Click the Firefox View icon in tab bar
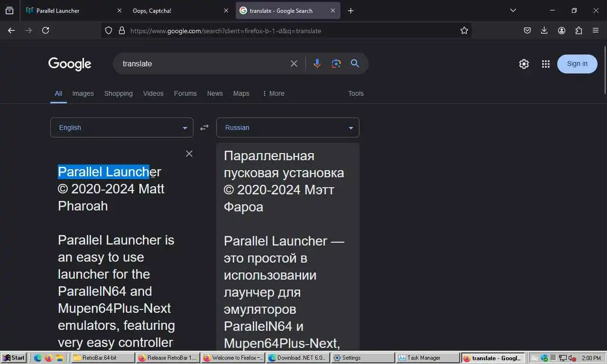 9,10
